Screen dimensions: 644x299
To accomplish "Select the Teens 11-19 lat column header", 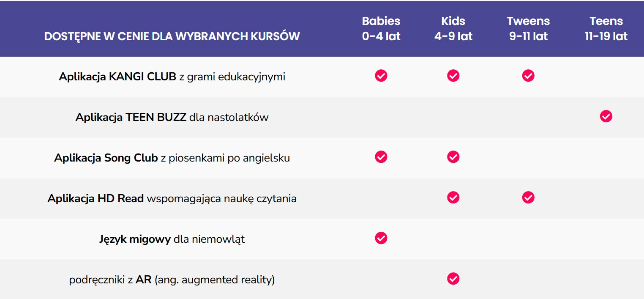I will pyautogui.click(x=606, y=28).
